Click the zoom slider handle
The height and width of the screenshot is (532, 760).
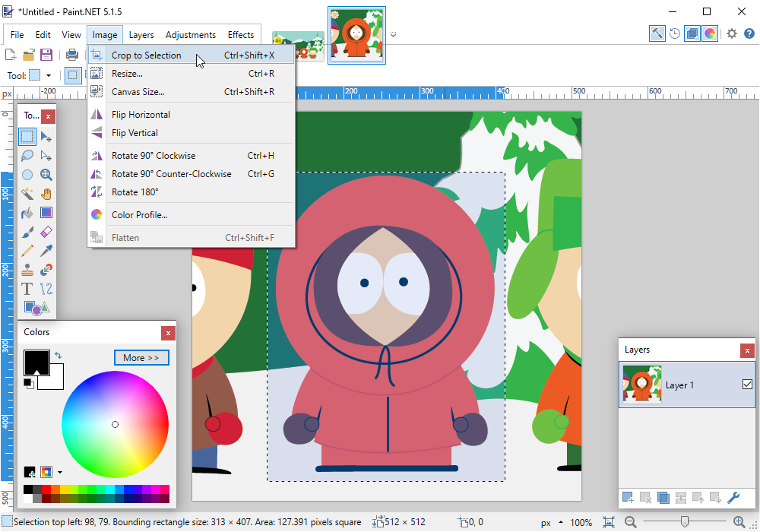(x=685, y=522)
